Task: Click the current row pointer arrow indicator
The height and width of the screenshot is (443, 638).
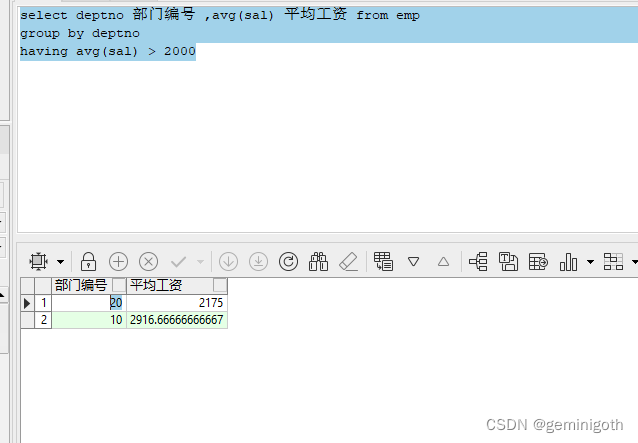Action: click(x=27, y=303)
